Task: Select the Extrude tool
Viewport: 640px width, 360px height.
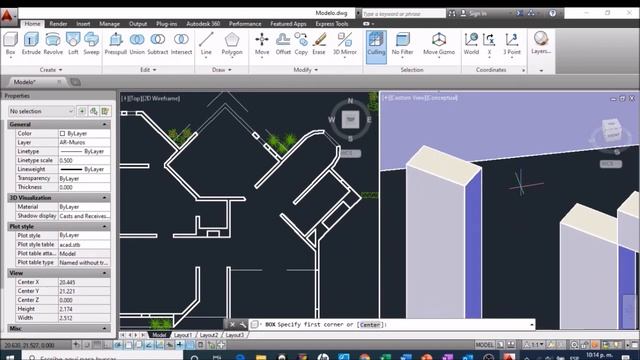Action: (x=31, y=44)
